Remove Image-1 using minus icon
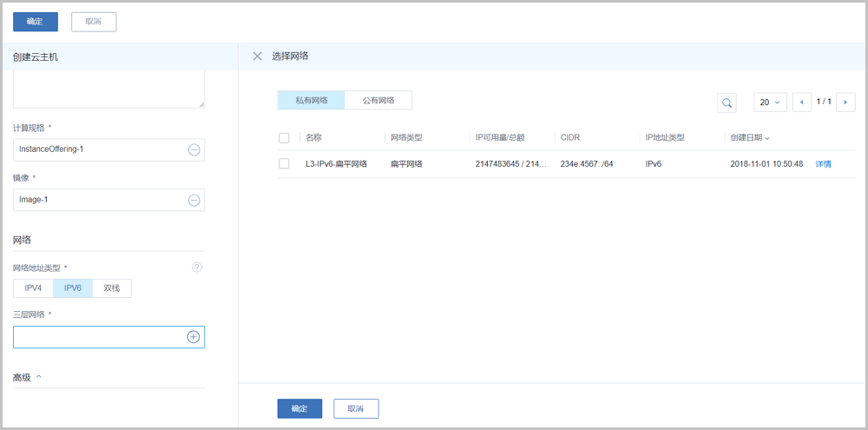Viewport: 868px width, 430px height. pos(194,200)
